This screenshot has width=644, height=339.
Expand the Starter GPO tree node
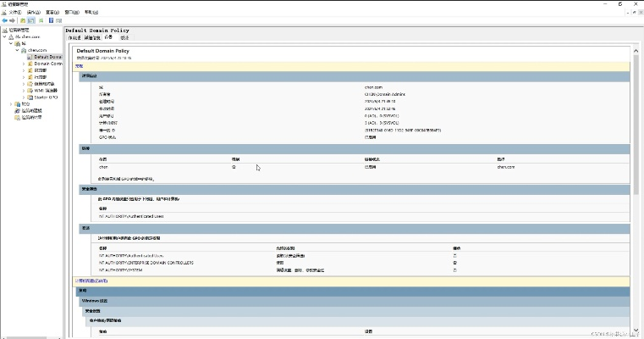(24, 97)
